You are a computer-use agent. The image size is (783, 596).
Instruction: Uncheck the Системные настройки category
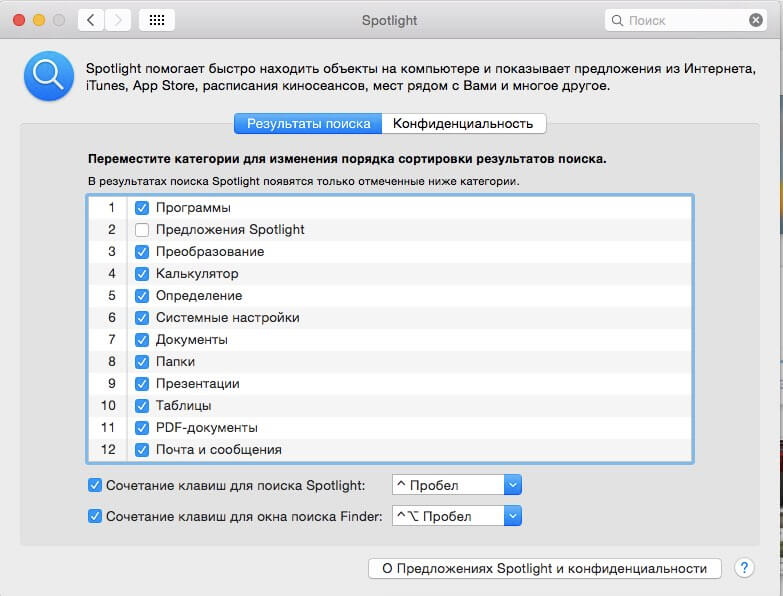(x=142, y=317)
